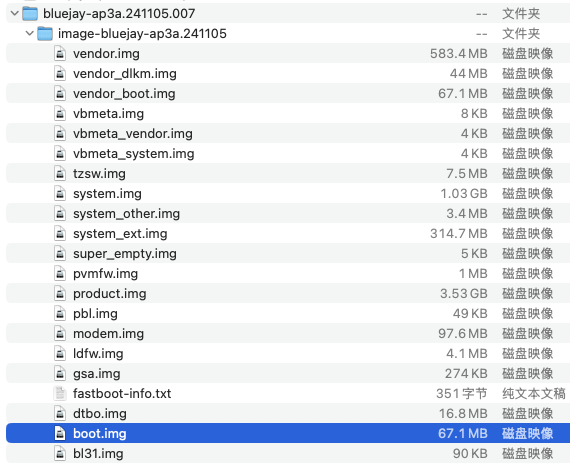Image resolution: width=570 pixels, height=465 pixels.
Task: Click the super_empty.img file name
Action: click(125, 253)
